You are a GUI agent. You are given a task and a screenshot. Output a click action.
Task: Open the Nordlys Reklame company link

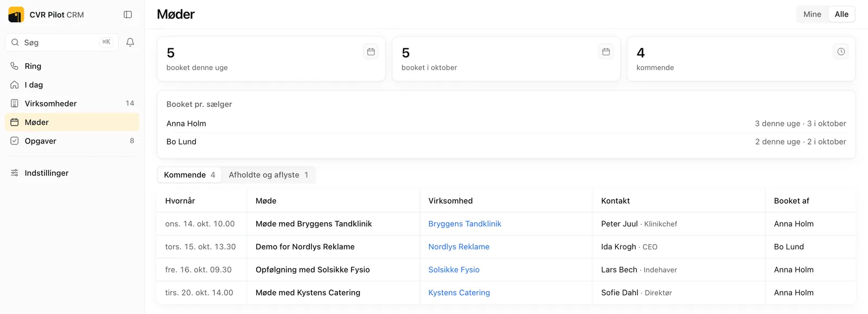[458, 247]
